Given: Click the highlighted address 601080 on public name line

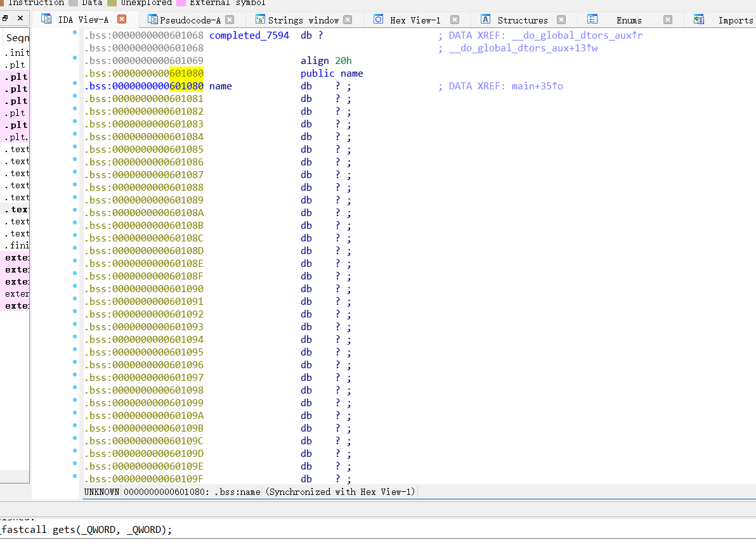Looking at the screenshot, I should (x=186, y=74).
